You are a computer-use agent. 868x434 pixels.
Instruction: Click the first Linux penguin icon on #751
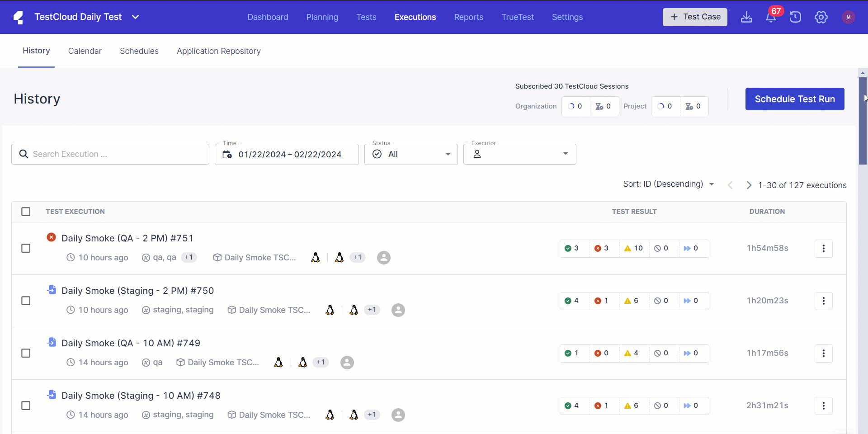[316, 258]
